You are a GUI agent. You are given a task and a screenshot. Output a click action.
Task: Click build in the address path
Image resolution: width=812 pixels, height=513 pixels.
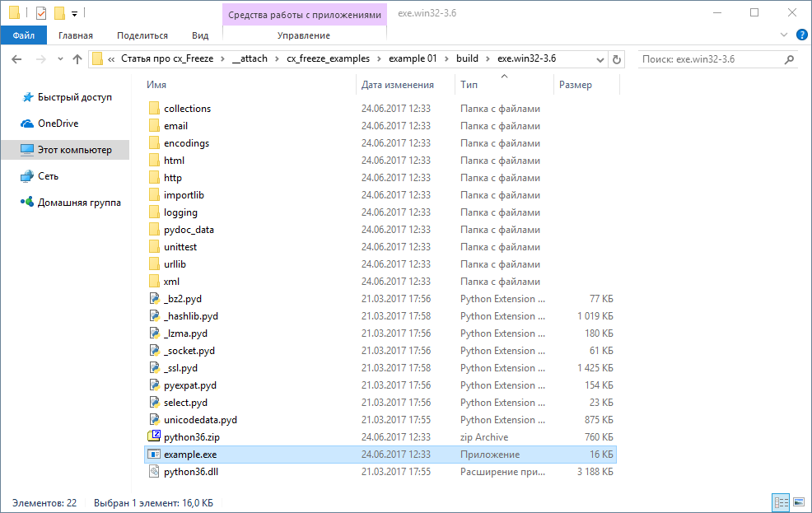click(x=467, y=58)
